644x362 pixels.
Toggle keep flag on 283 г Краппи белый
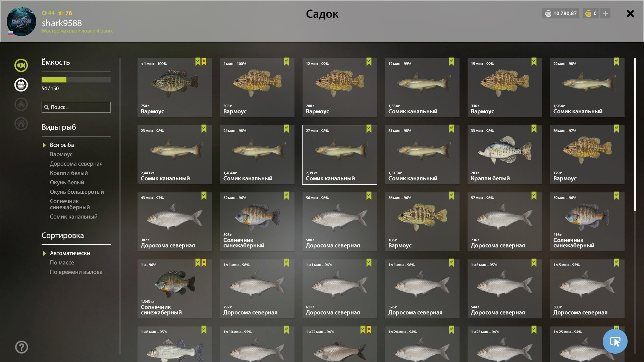coord(534,129)
